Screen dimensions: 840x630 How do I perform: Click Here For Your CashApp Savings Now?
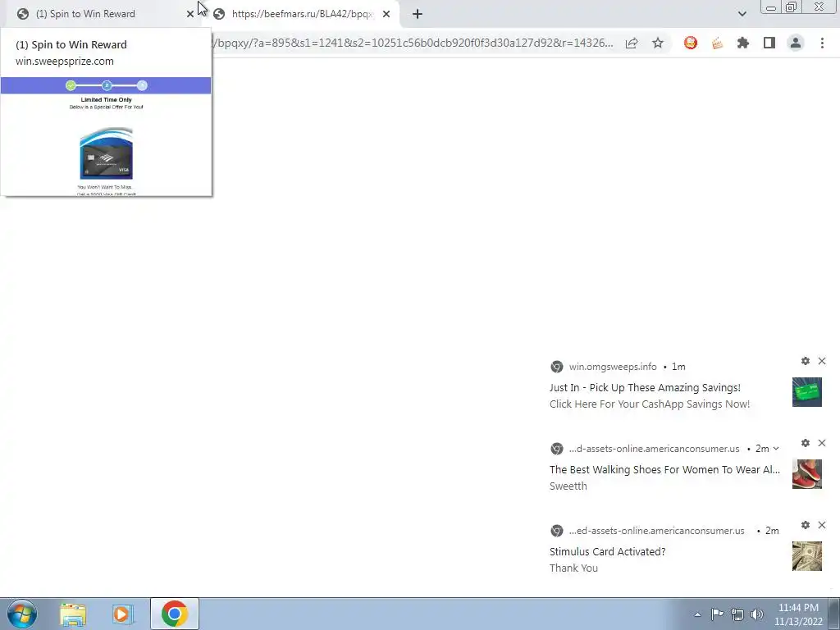tap(650, 404)
